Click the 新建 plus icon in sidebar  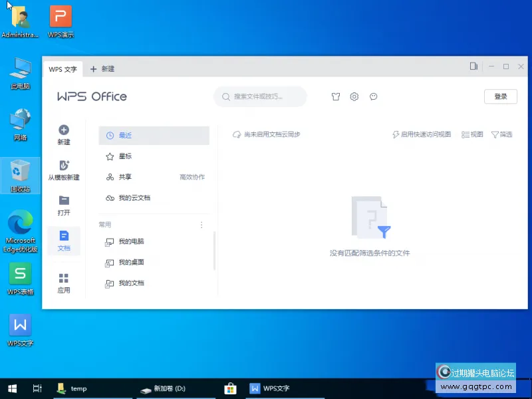(64, 130)
